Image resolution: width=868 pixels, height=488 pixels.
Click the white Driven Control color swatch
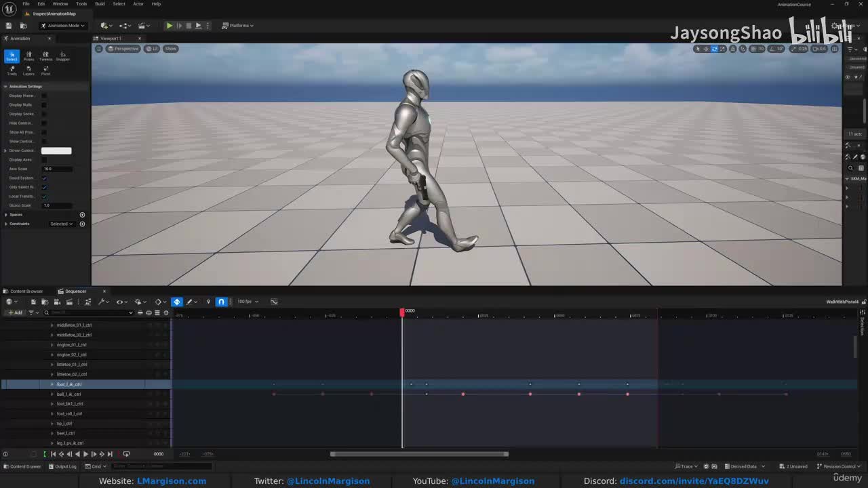[56, 150]
